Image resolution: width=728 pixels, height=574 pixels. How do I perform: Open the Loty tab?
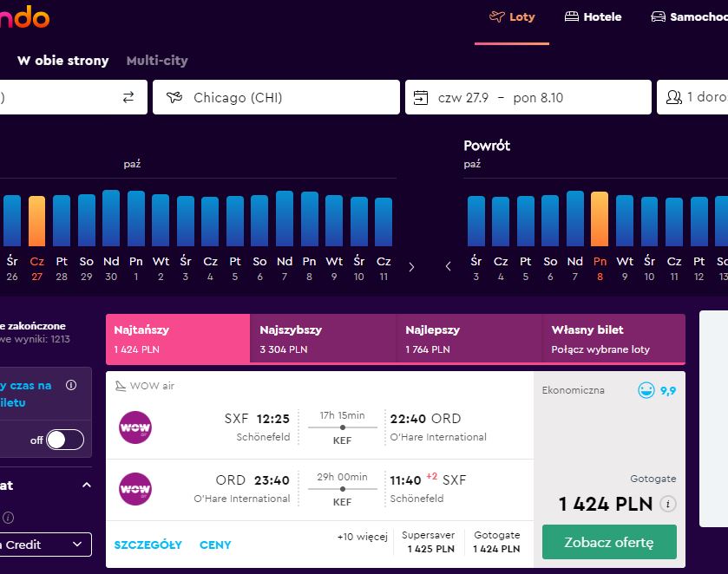tap(512, 17)
